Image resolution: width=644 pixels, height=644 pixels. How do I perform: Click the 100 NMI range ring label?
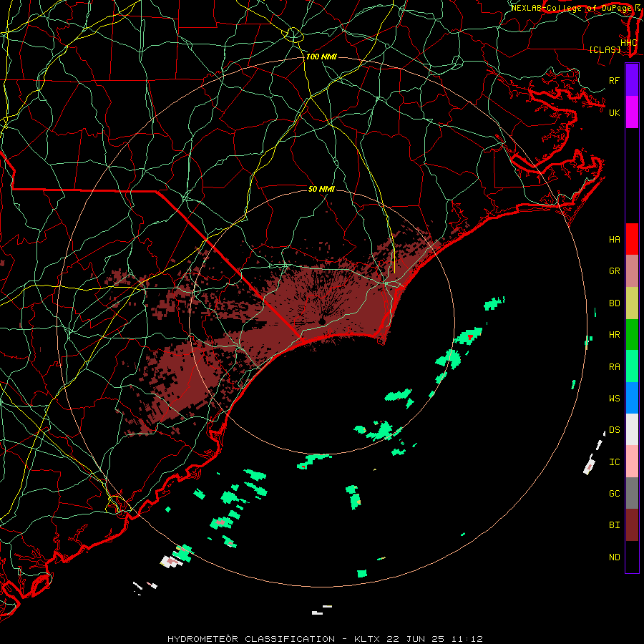321,57
